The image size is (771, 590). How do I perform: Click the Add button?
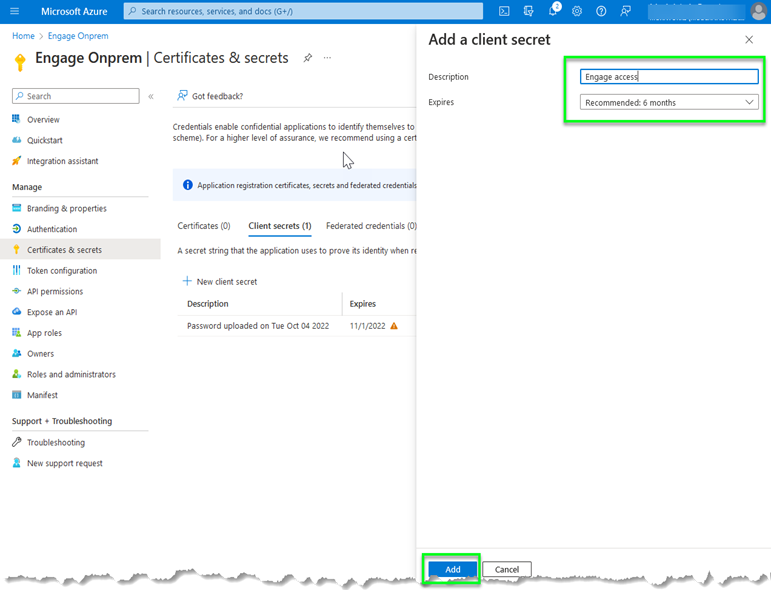click(x=453, y=569)
